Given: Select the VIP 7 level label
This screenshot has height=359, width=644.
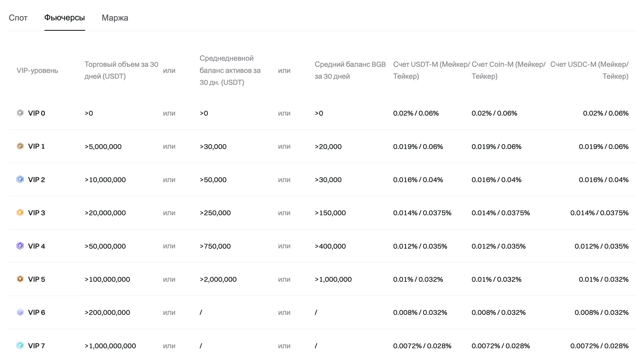Looking at the screenshot, I should pos(37,346).
